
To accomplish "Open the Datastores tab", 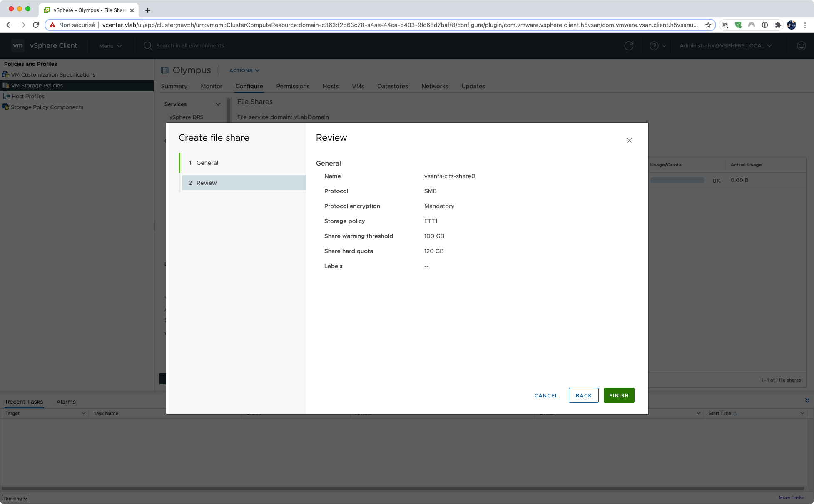I will [393, 86].
